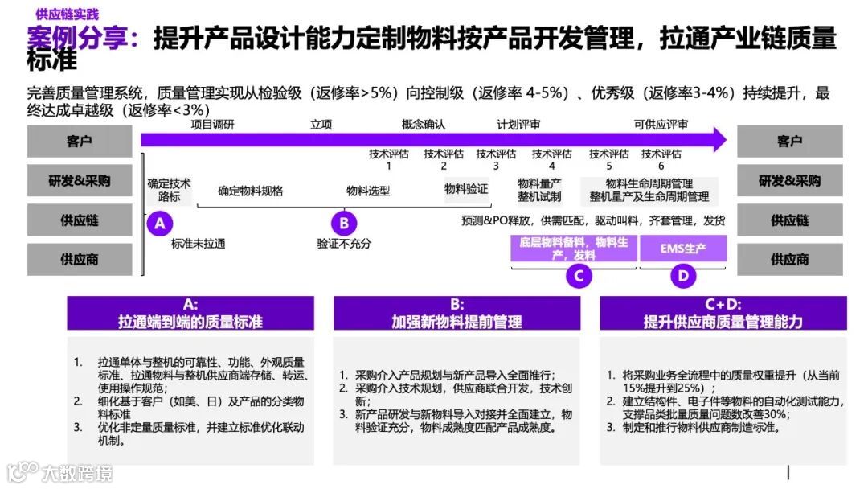Click item '优化非定量质量标准' in panel A
The width and height of the screenshot is (868, 489).
pos(189,434)
